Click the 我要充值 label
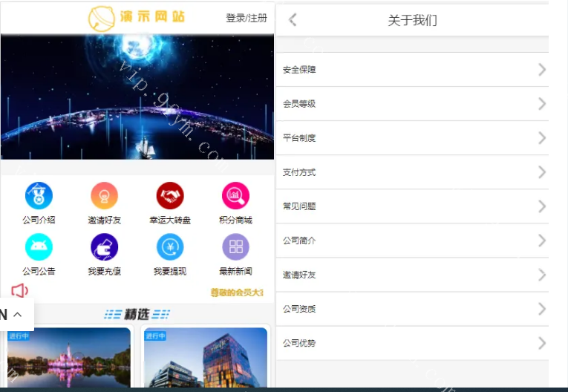568x392 pixels. 105,272
